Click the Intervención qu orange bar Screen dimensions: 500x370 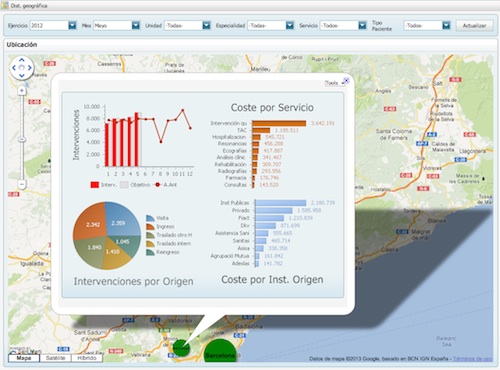click(x=279, y=123)
